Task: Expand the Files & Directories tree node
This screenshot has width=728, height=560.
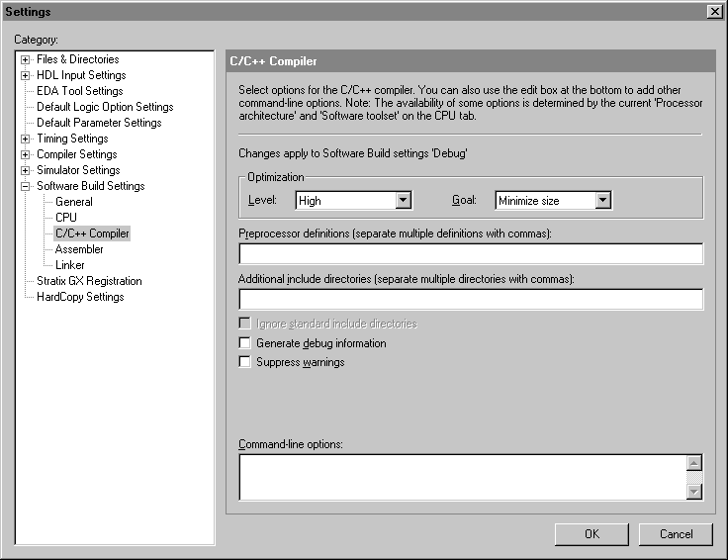Action: click(x=26, y=59)
